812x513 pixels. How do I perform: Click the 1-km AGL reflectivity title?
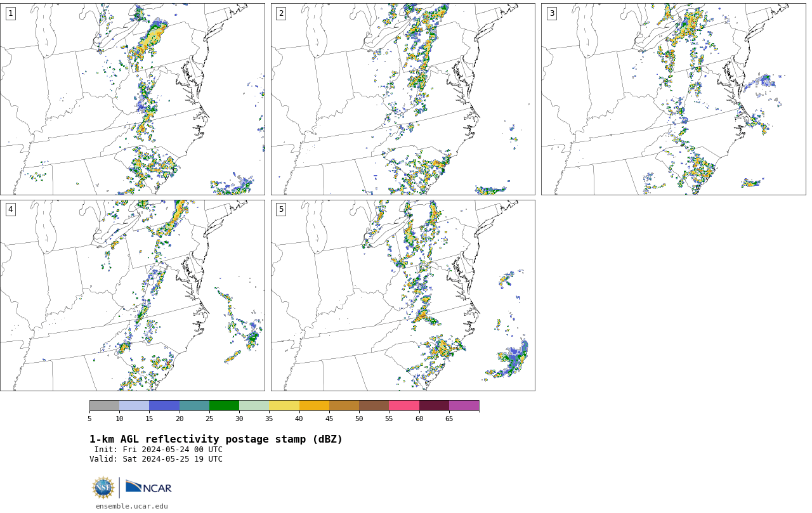(216, 439)
